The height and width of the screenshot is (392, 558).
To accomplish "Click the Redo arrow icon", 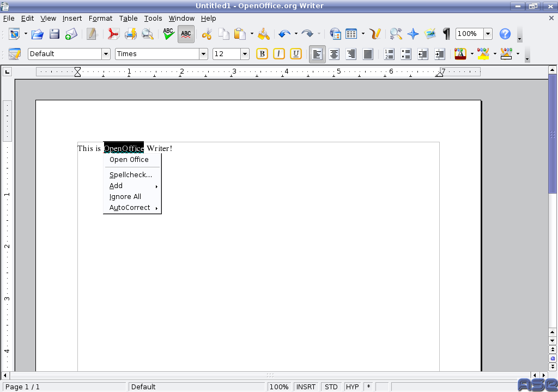I will [307, 34].
